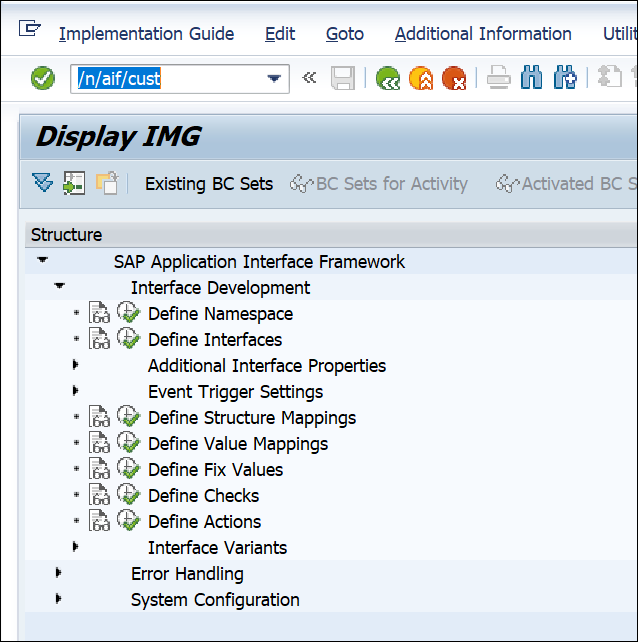This screenshot has height=642, width=638.
Task: Select Define Namespace tree entry
Action: [220, 314]
